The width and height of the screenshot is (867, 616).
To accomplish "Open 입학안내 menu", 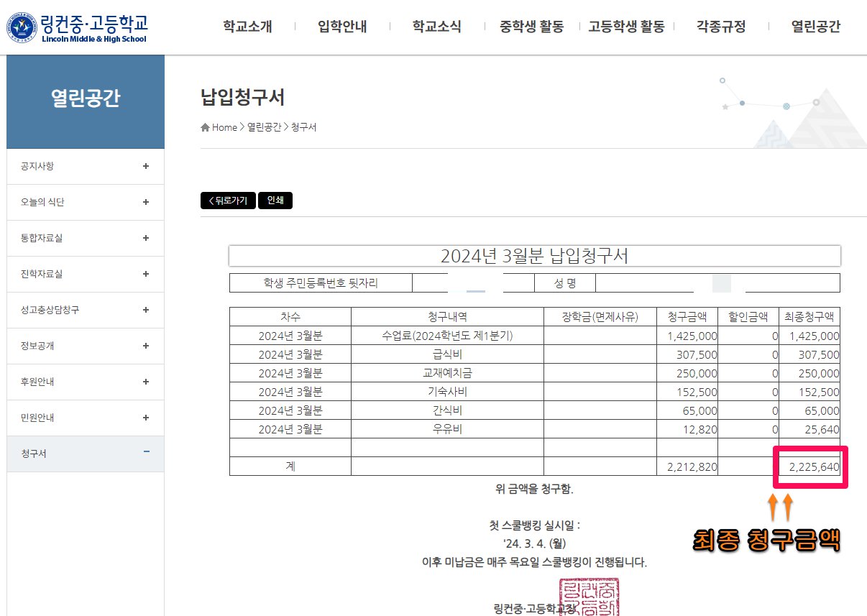I will coord(342,27).
